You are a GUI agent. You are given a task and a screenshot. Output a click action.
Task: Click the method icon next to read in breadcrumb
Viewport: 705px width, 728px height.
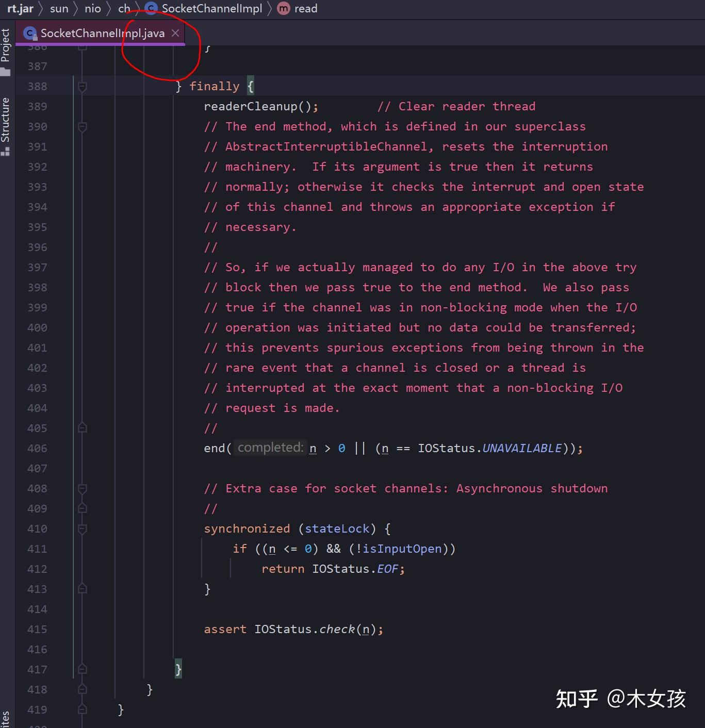(x=283, y=8)
